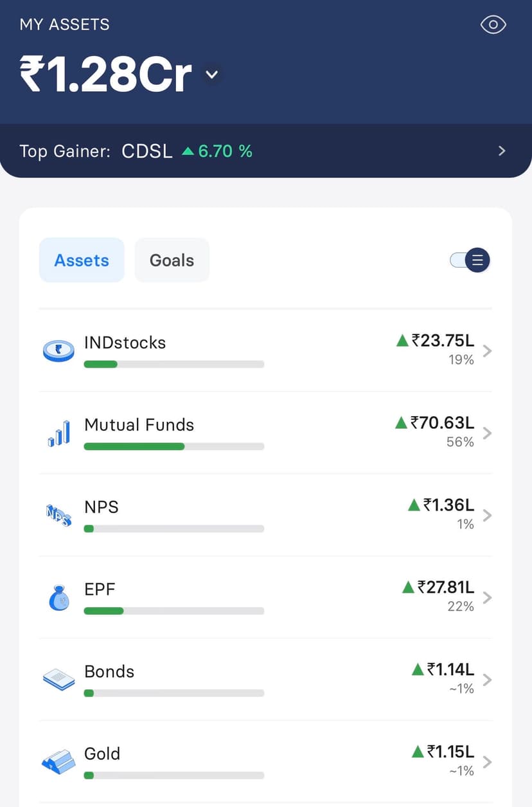
Task: Toggle the list view switch
Action: [x=470, y=260]
